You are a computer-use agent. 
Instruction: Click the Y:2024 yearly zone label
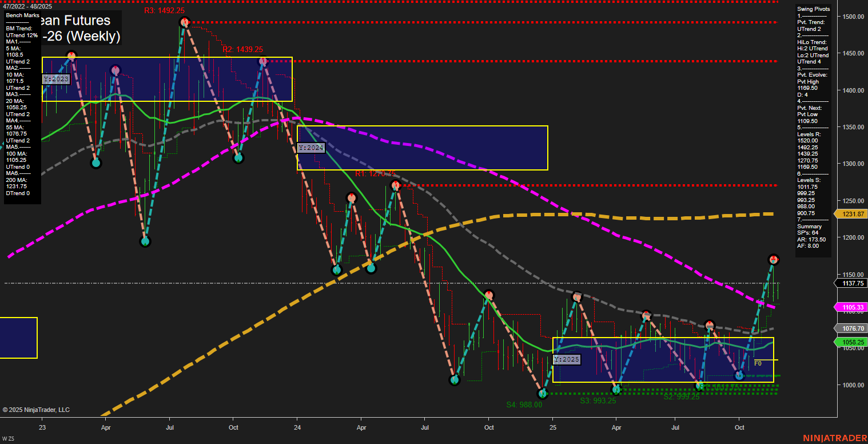[x=312, y=148]
